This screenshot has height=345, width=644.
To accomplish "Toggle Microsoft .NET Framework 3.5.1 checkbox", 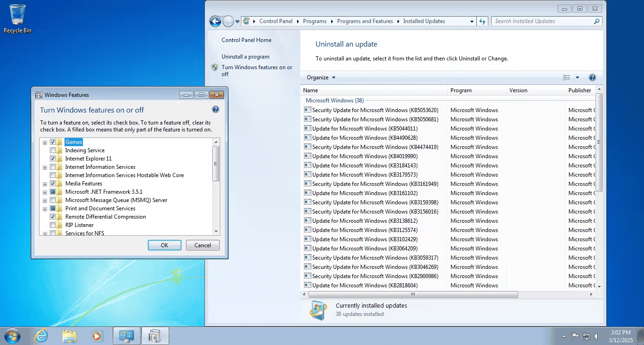I will point(53,192).
